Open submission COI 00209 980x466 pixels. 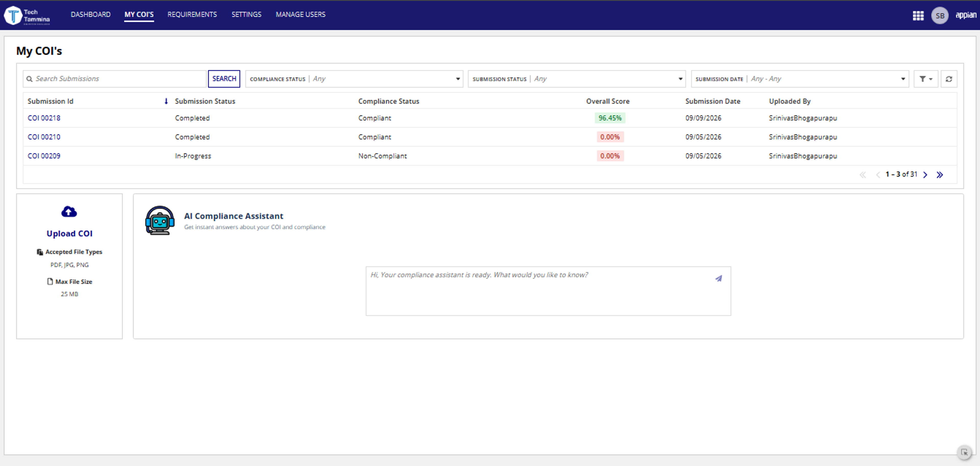pos(44,156)
